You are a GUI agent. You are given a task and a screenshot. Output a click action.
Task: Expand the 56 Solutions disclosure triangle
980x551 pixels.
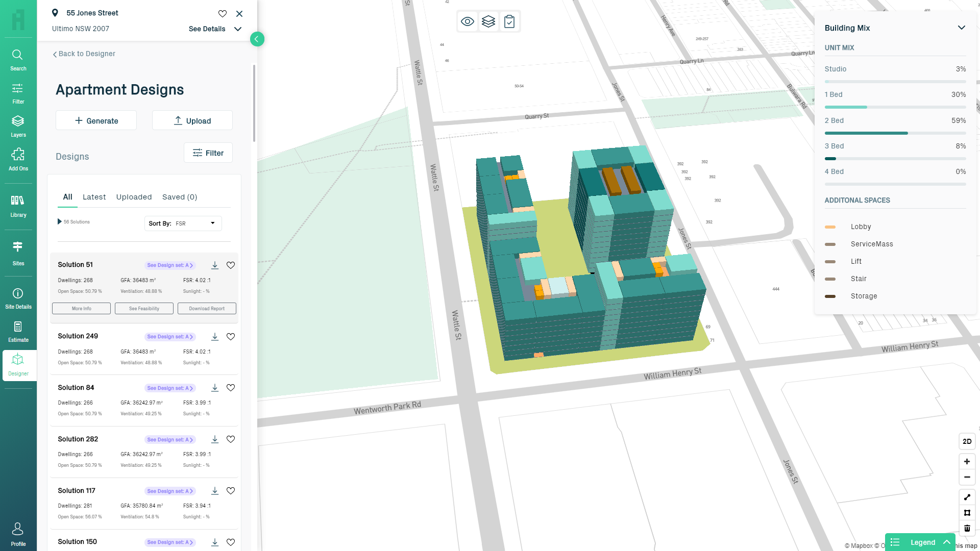60,222
